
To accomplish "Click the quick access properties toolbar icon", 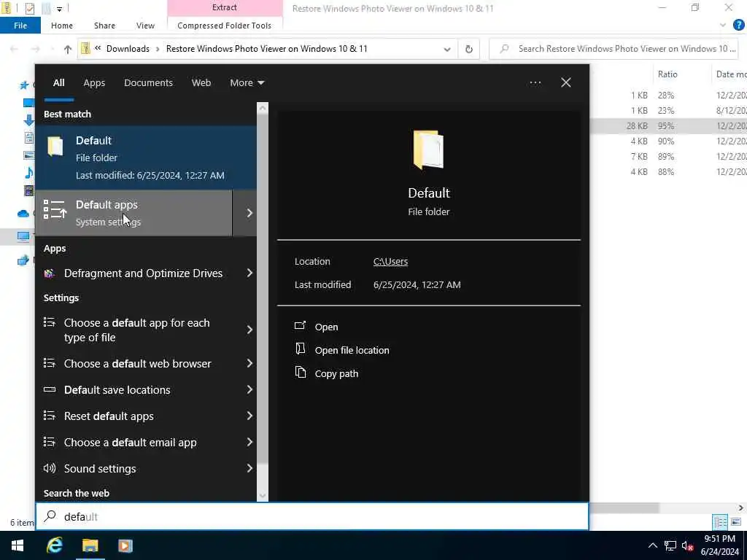I will point(29,8).
